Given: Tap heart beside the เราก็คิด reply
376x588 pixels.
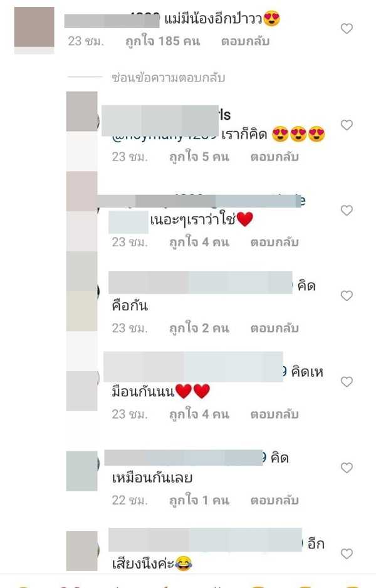Looking at the screenshot, I should pyautogui.click(x=347, y=125).
